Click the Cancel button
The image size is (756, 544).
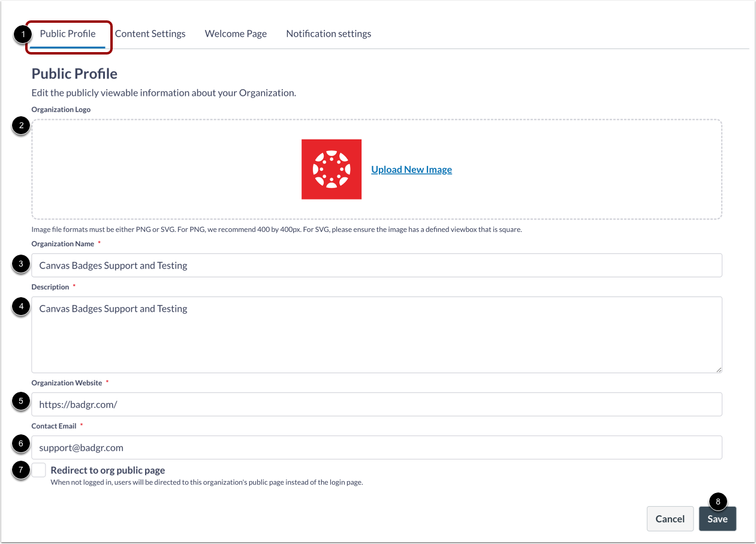tap(670, 518)
